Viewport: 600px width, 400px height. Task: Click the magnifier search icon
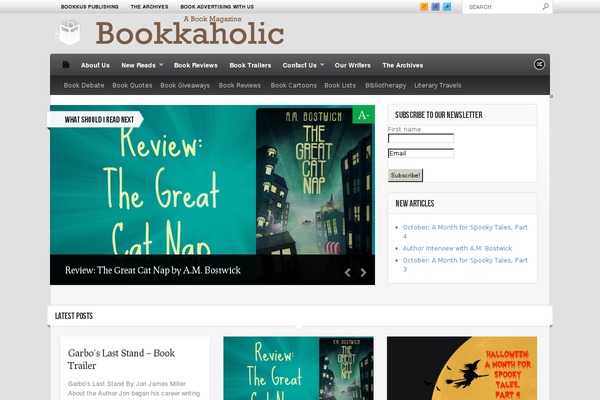546,7
